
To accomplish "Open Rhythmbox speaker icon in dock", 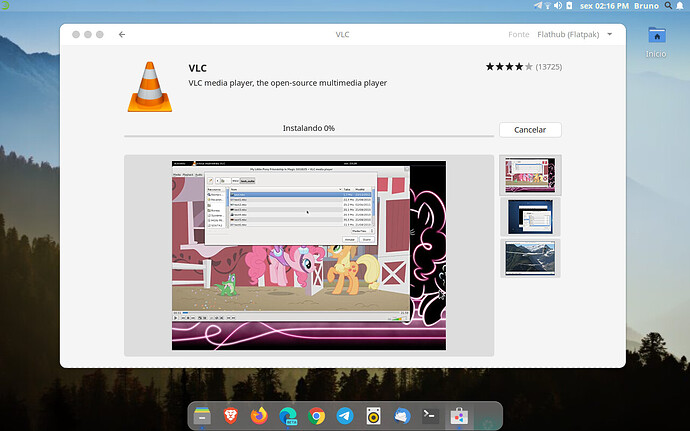I will (374, 416).
